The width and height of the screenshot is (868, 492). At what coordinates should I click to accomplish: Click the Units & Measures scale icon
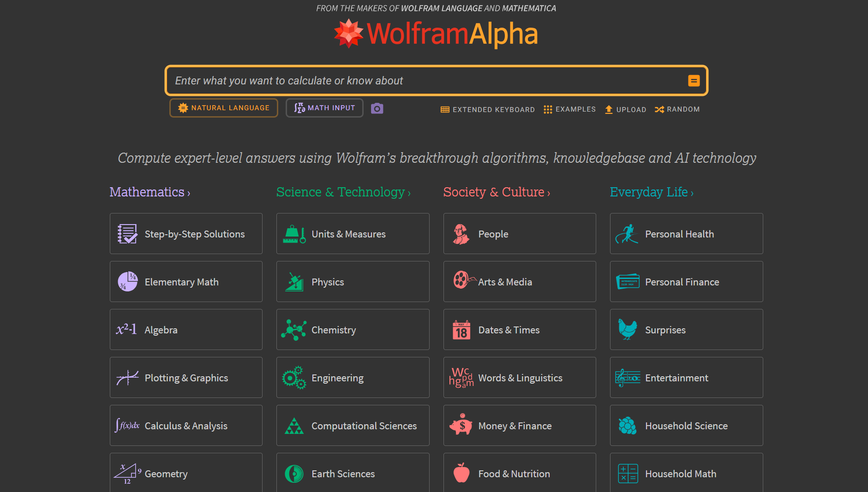point(294,234)
